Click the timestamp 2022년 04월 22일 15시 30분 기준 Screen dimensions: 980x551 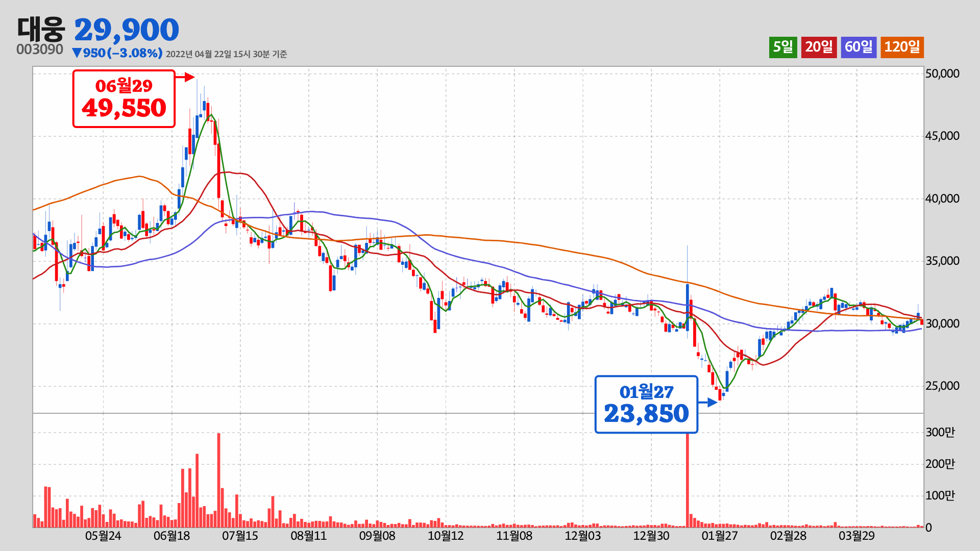227,54
